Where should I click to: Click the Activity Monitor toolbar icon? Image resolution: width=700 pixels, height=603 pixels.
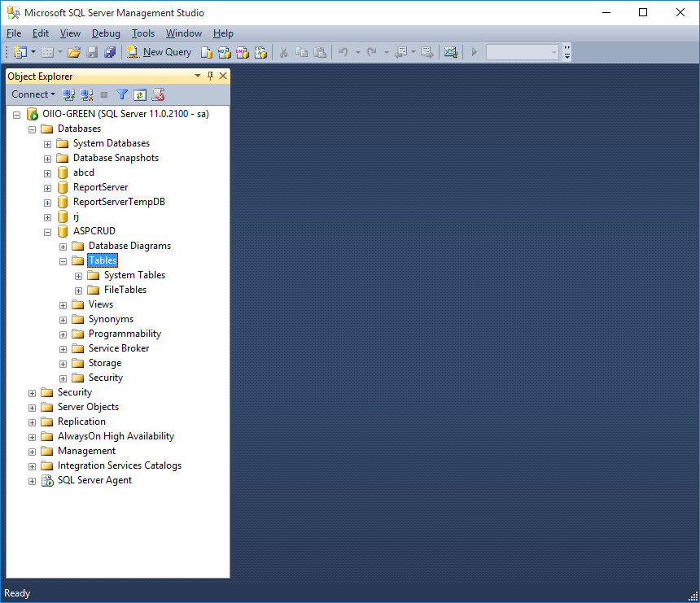pos(451,51)
